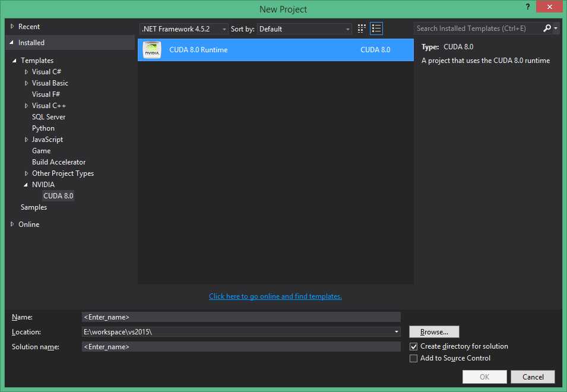Click the Visual C# label

pos(46,72)
